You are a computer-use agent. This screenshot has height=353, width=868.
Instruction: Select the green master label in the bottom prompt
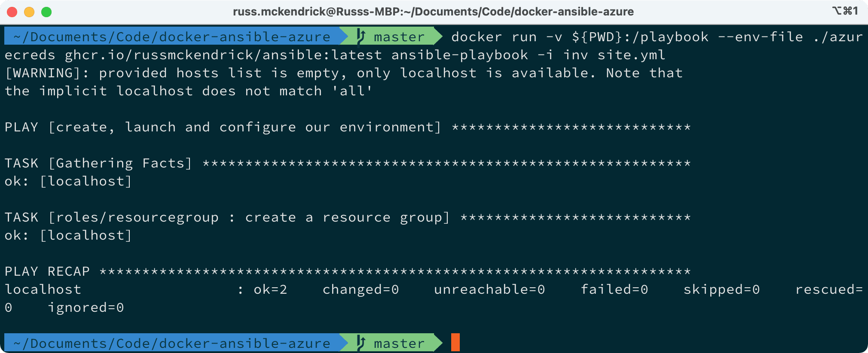(x=399, y=343)
